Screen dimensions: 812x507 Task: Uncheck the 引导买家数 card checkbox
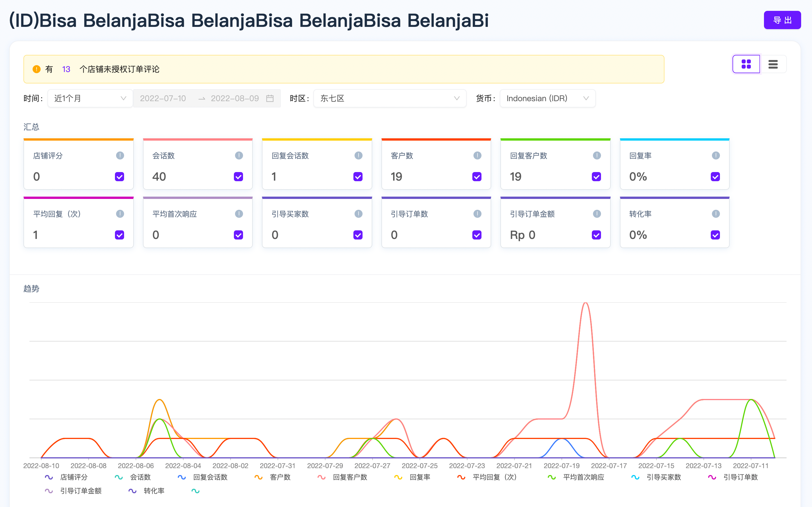(358, 235)
